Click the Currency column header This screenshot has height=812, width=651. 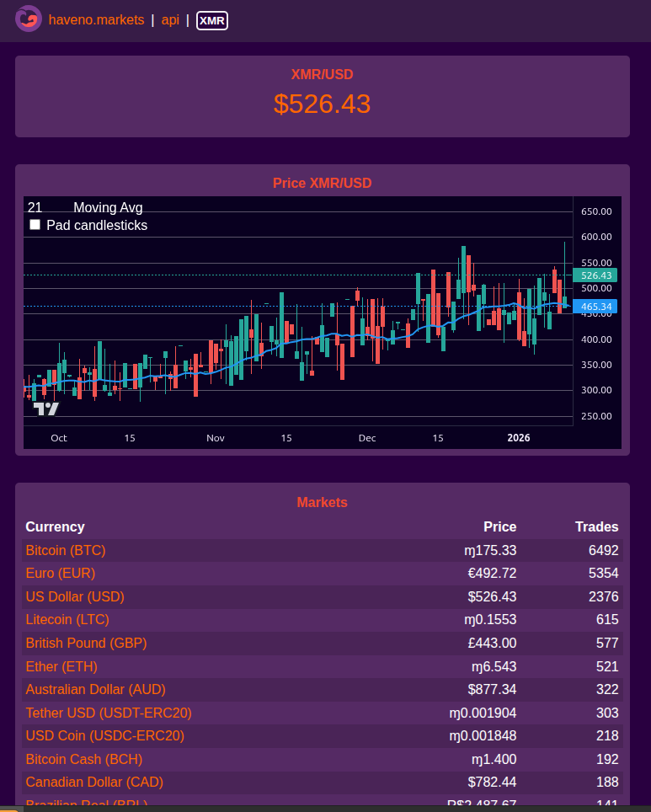pyautogui.click(x=55, y=526)
